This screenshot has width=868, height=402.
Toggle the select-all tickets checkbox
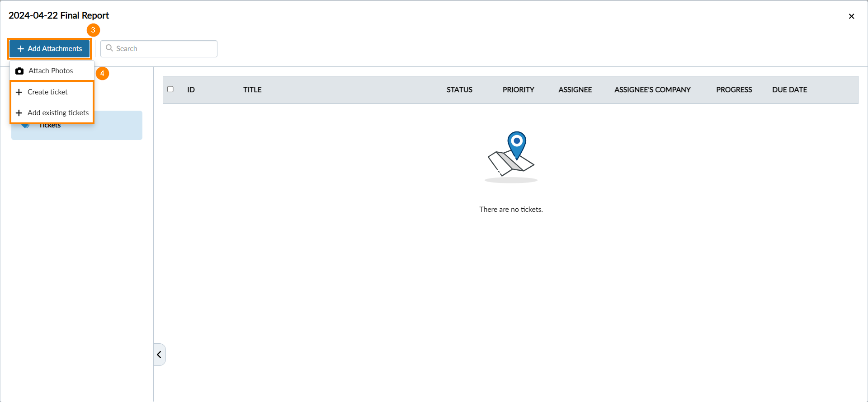pos(170,89)
